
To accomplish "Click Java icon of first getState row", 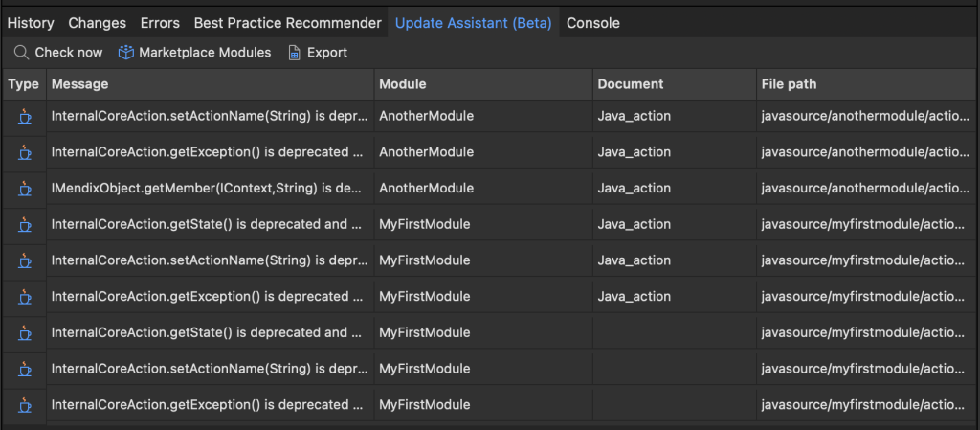I will point(24,225).
